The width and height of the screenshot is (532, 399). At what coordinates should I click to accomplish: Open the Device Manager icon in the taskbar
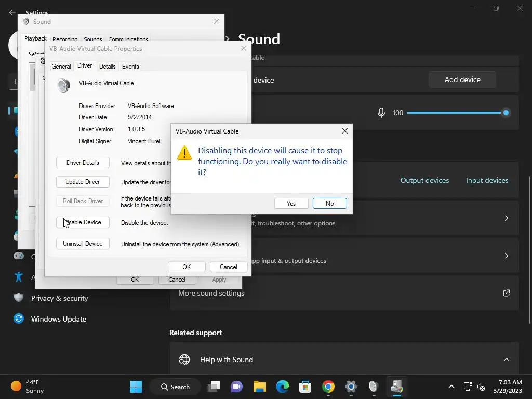click(x=396, y=387)
